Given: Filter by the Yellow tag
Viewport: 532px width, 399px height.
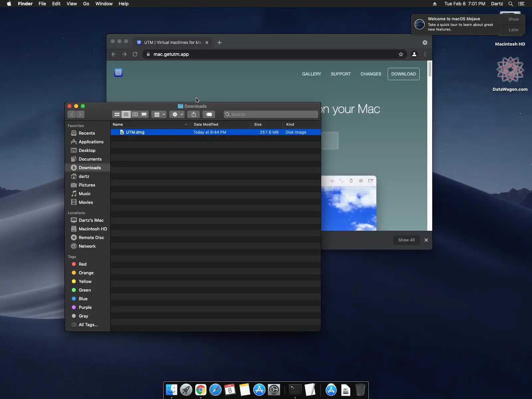Looking at the screenshot, I should pos(87,281).
